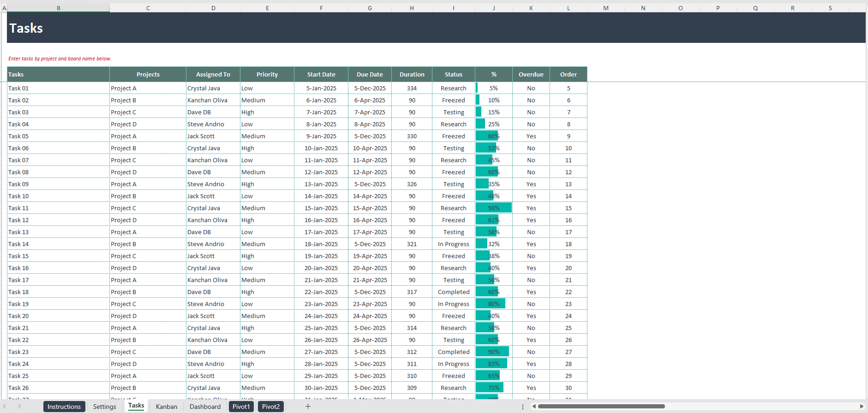This screenshot has height=413, width=868.
Task: Open the Instructions sheet tab
Action: (64, 407)
